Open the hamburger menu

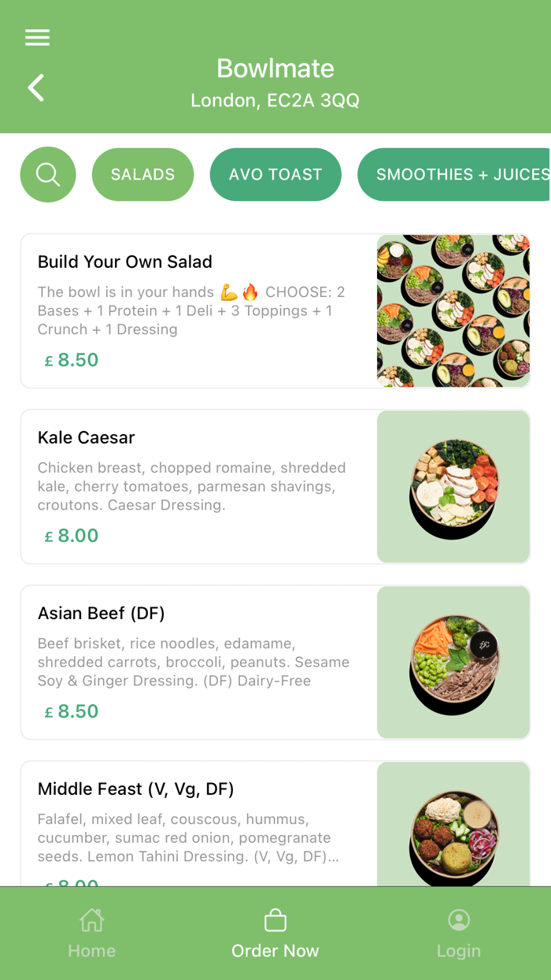37,37
